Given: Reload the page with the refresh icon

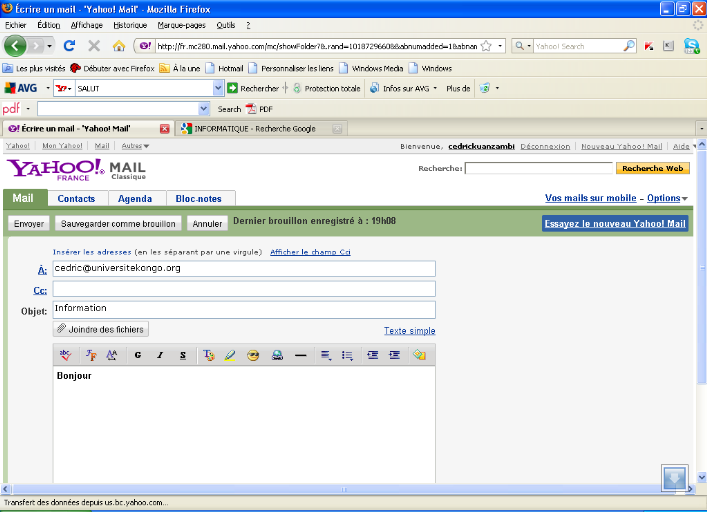Looking at the screenshot, I should [x=69, y=46].
